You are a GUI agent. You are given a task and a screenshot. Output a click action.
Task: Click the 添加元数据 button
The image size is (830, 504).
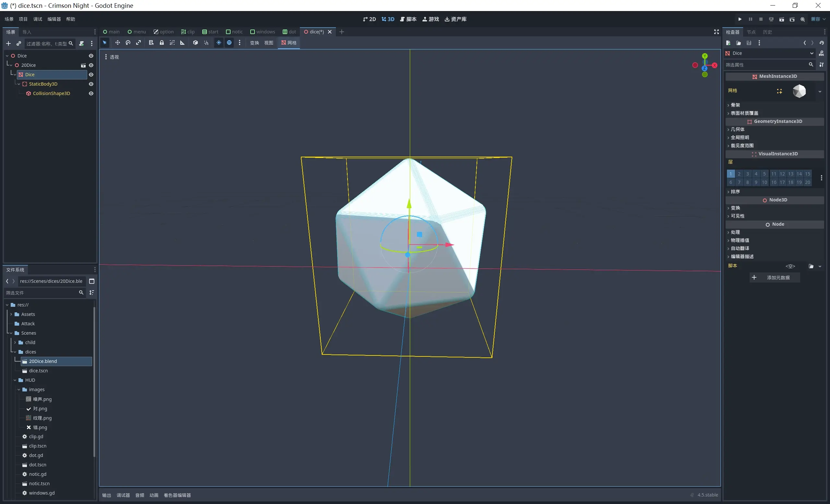click(775, 278)
